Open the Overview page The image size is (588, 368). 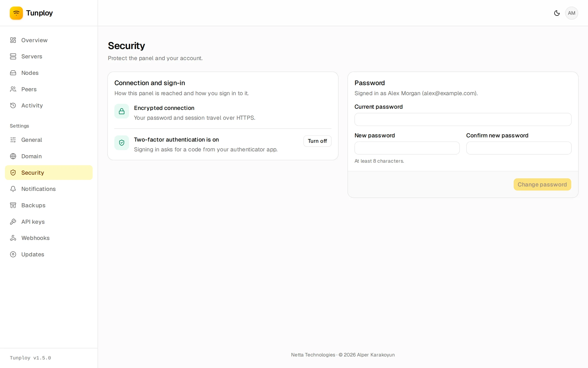[x=49, y=40]
